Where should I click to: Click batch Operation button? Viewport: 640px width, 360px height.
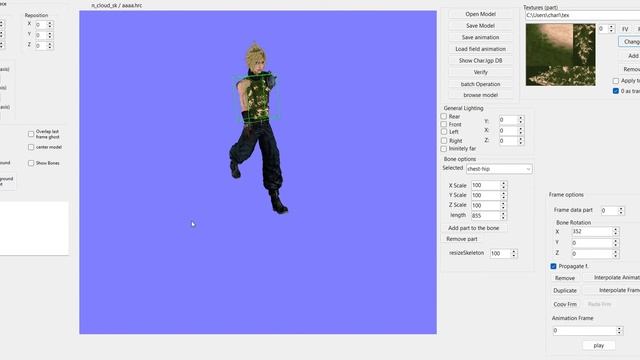coord(480,84)
